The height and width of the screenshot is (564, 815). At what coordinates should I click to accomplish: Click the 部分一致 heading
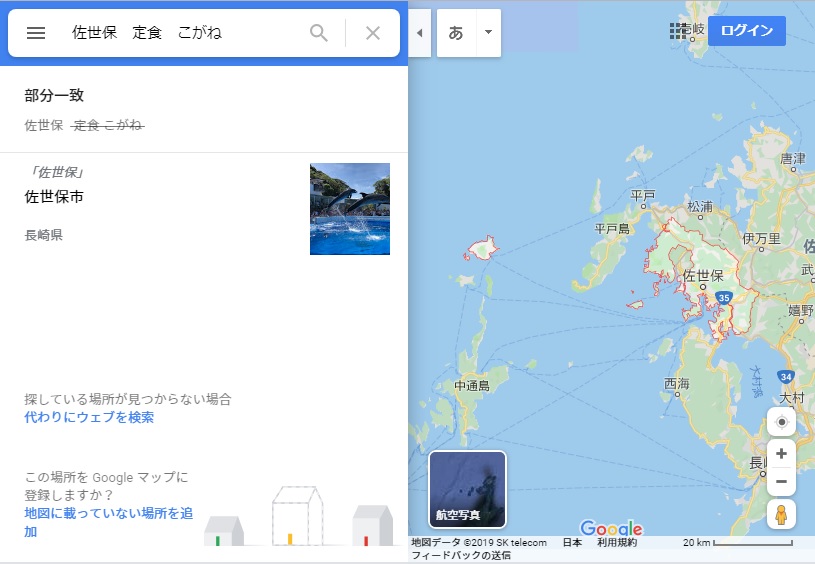[x=54, y=95]
